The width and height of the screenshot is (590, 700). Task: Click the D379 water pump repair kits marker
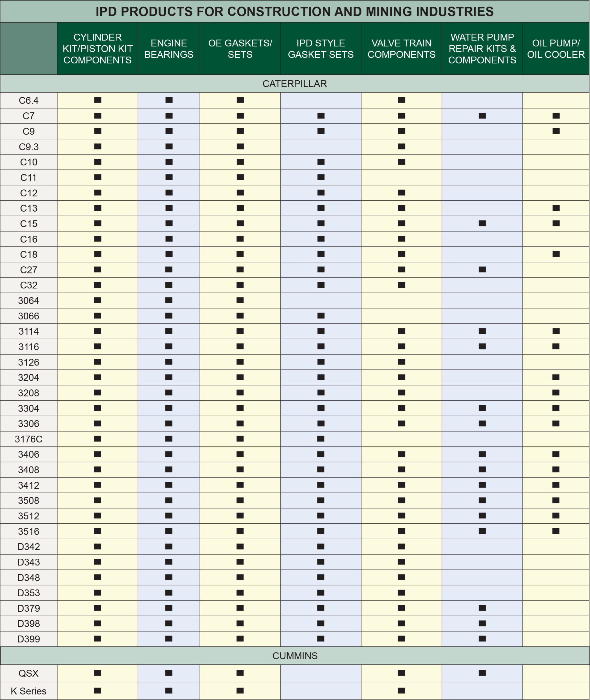pos(482,608)
